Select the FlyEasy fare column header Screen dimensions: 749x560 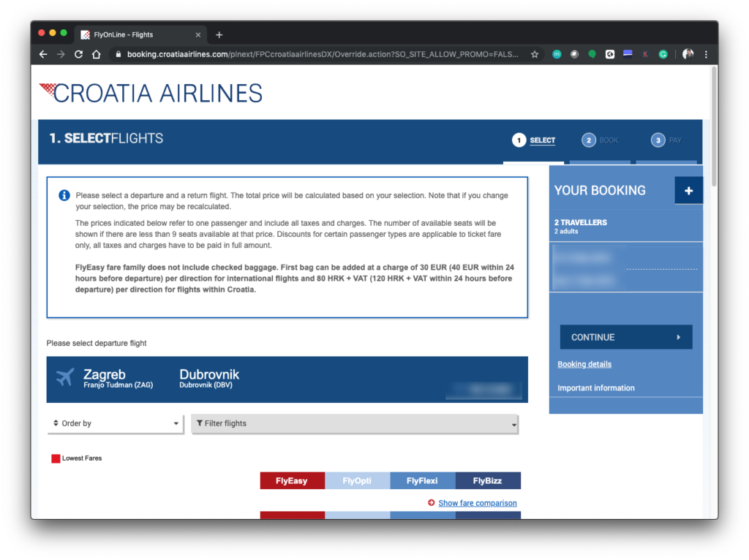pyautogui.click(x=292, y=481)
